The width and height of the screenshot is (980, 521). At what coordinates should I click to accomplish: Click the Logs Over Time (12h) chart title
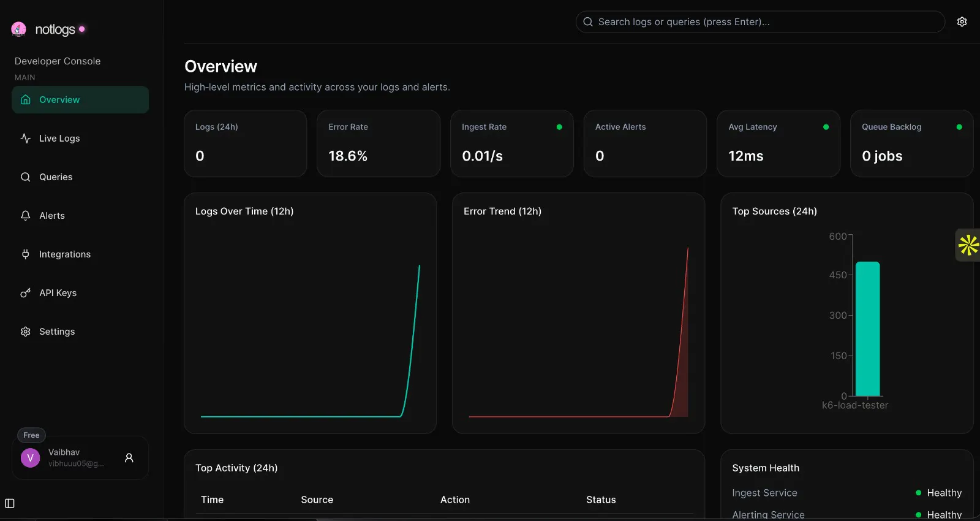(244, 211)
